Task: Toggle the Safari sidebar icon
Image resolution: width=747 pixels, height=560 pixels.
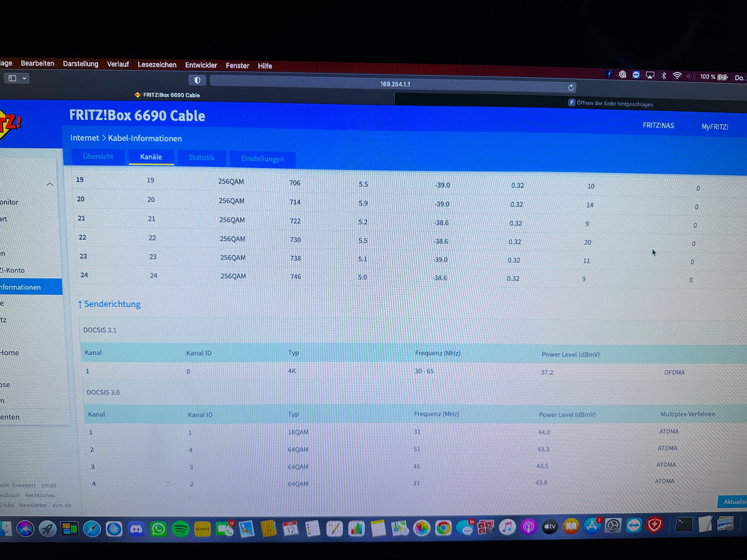Action: (x=12, y=78)
